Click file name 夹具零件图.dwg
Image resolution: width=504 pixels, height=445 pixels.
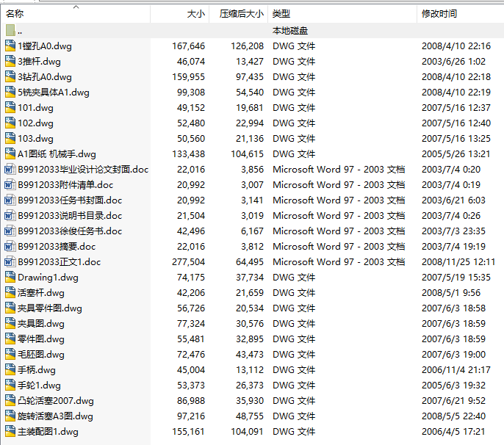(50, 308)
